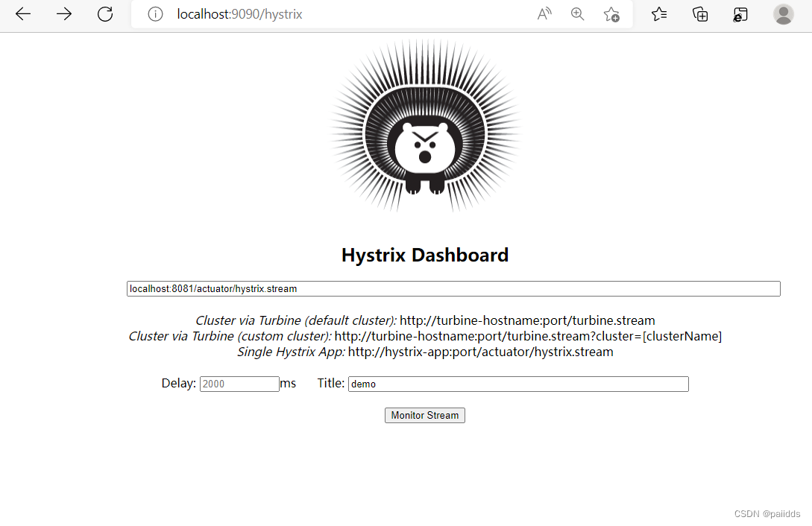Open browser zoom control
The image size is (812, 526).
pos(577,14)
